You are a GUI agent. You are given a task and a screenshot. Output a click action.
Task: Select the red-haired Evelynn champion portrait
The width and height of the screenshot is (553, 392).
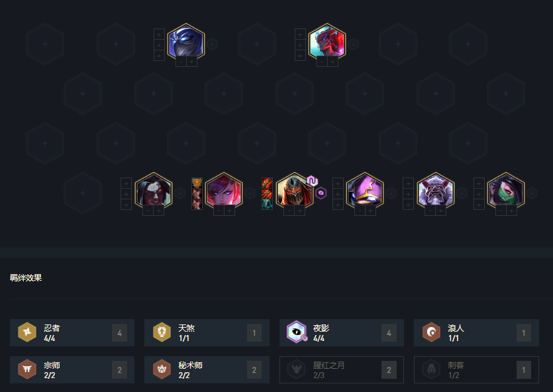pos(224,191)
